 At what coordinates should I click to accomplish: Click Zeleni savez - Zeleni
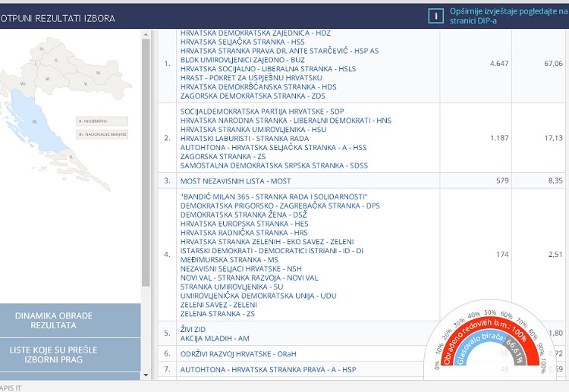(218, 305)
